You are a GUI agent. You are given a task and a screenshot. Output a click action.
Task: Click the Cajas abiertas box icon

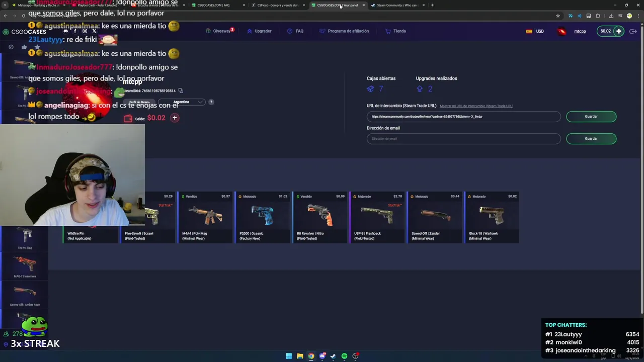coord(370,89)
